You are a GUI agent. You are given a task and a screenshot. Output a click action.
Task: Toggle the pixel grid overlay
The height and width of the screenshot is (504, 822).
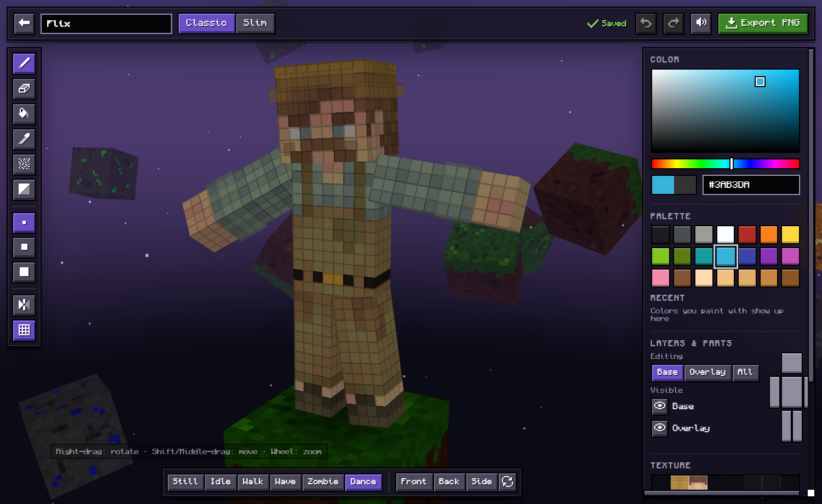coord(24,330)
